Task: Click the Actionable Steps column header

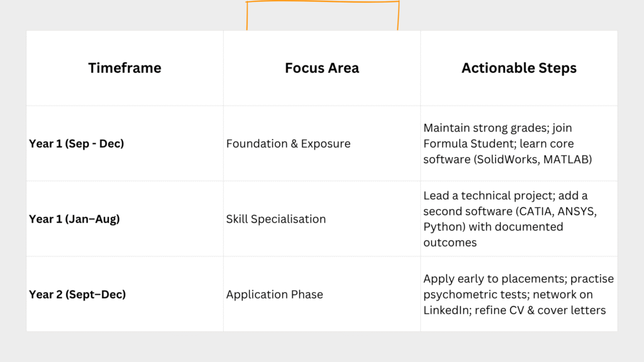Action: [519, 68]
